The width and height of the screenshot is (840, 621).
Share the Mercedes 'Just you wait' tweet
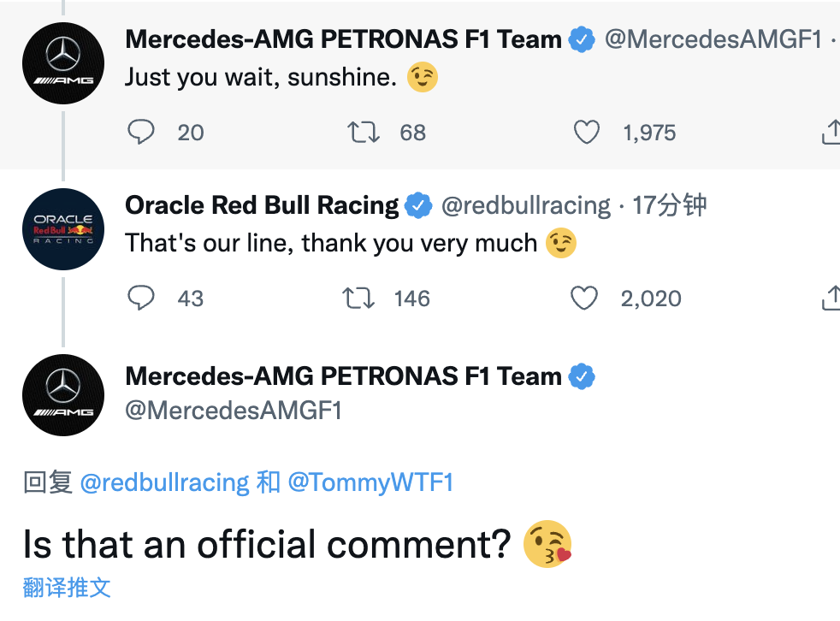pyautogui.click(x=831, y=132)
